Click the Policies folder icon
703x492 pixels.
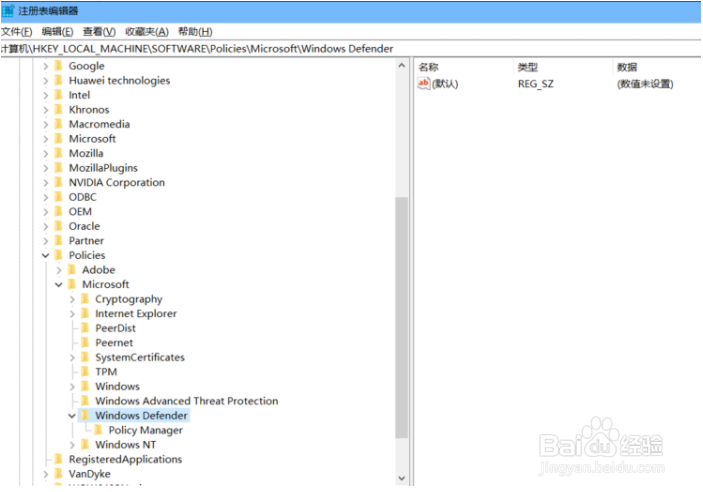(x=58, y=255)
